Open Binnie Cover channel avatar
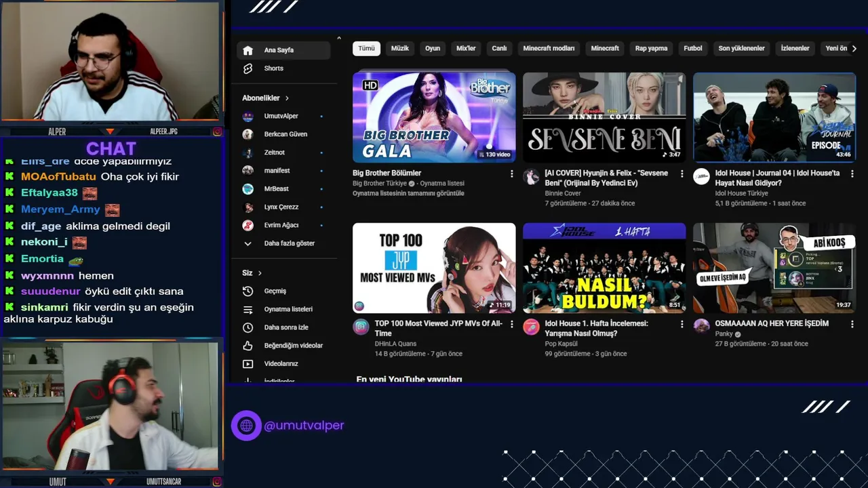Image resolution: width=868 pixels, height=488 pixels. pyautogui.click(x=531, y=177)
